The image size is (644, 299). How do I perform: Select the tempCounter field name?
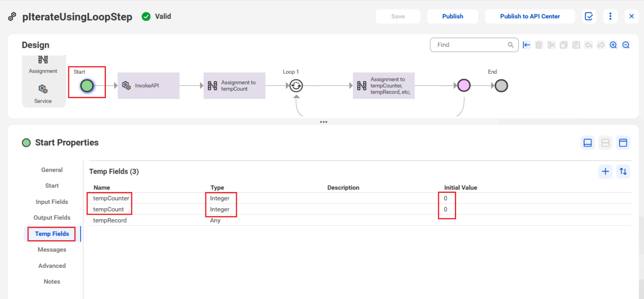coord(111,198)
